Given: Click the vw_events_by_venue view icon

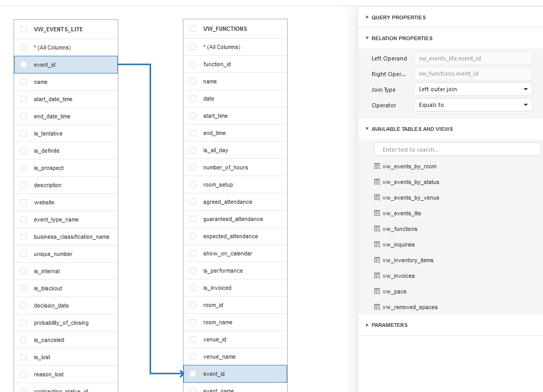Looking at the screenshot, I should 377,198.
